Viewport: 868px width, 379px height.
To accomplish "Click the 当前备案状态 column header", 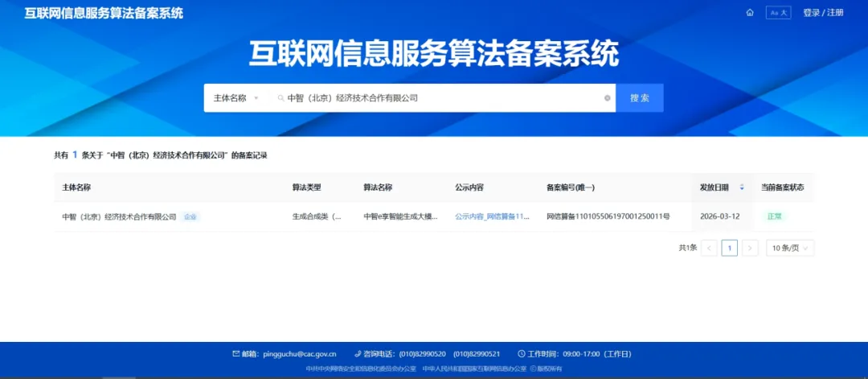I will [x=782, y=187].
